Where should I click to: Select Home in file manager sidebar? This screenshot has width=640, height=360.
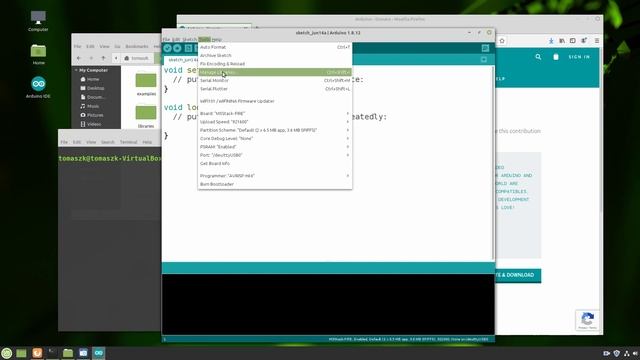[x=93, y=79]
